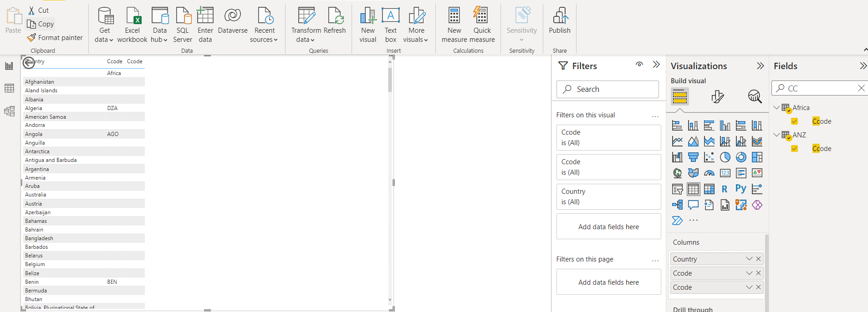Clear the Fields search text

pos(861,88)
